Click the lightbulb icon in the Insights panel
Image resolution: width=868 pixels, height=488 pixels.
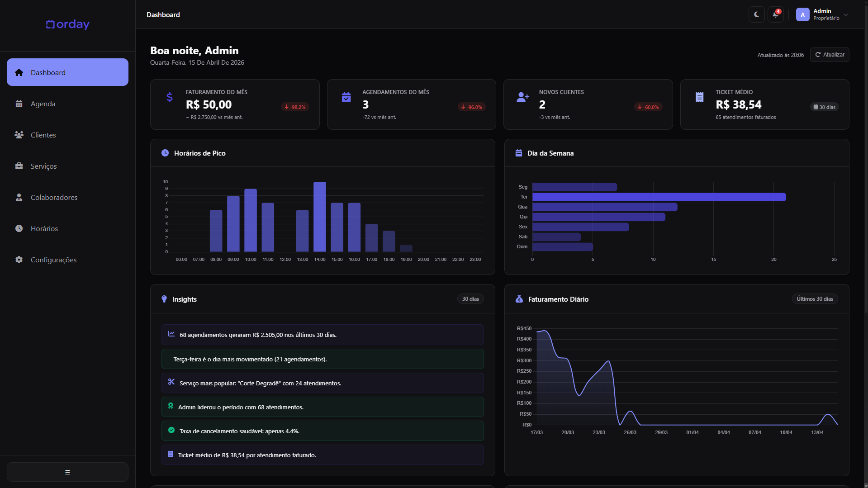tap(164, 299)
